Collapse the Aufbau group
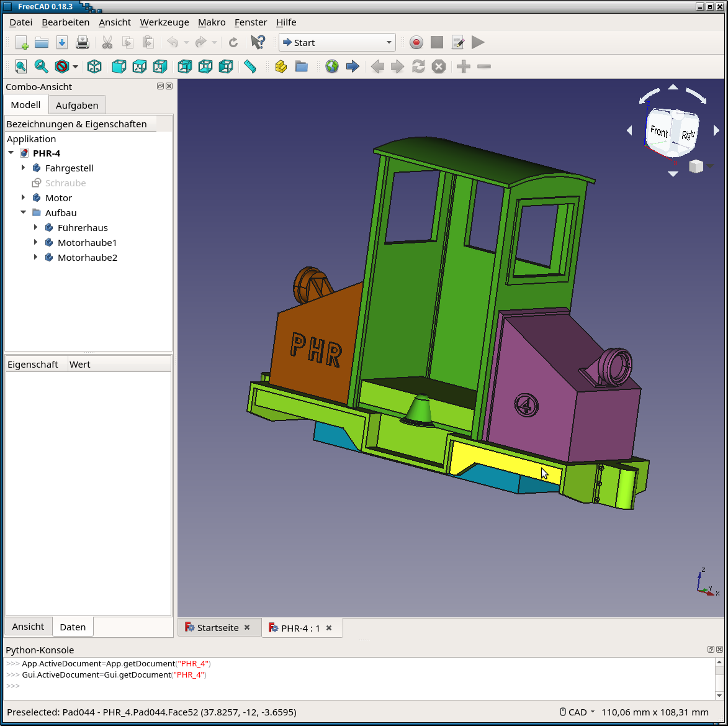 [x=23, y=212]
